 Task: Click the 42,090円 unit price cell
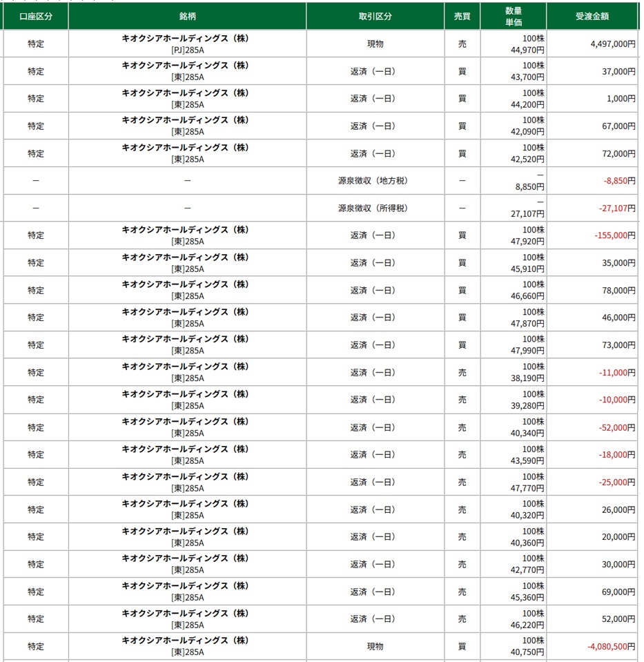click(527, 132)
